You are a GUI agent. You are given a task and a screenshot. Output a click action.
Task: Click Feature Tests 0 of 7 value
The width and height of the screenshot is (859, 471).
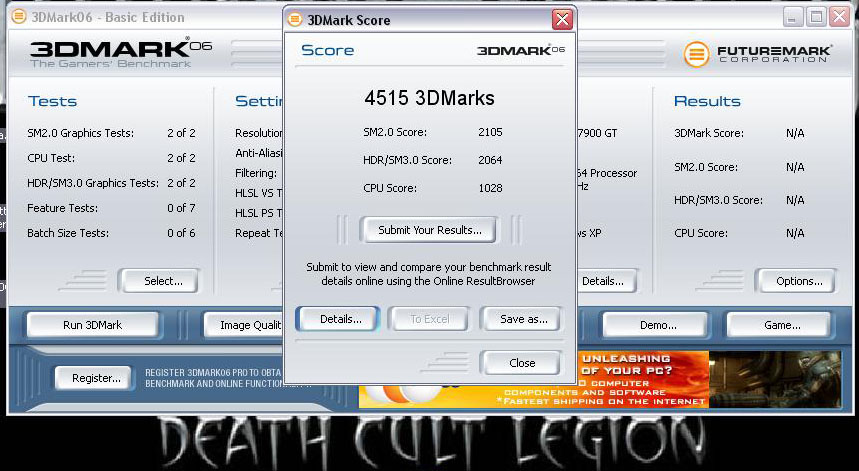click(x=181, y=208)
